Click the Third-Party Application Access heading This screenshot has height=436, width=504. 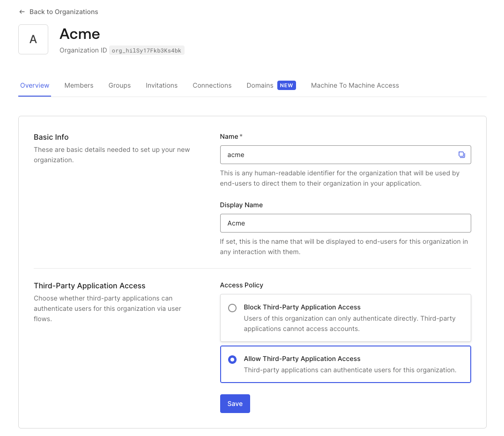point(89,286)
